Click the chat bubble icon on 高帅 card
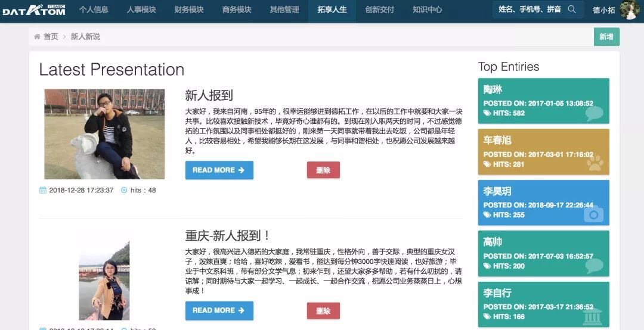 click(594, 266)
